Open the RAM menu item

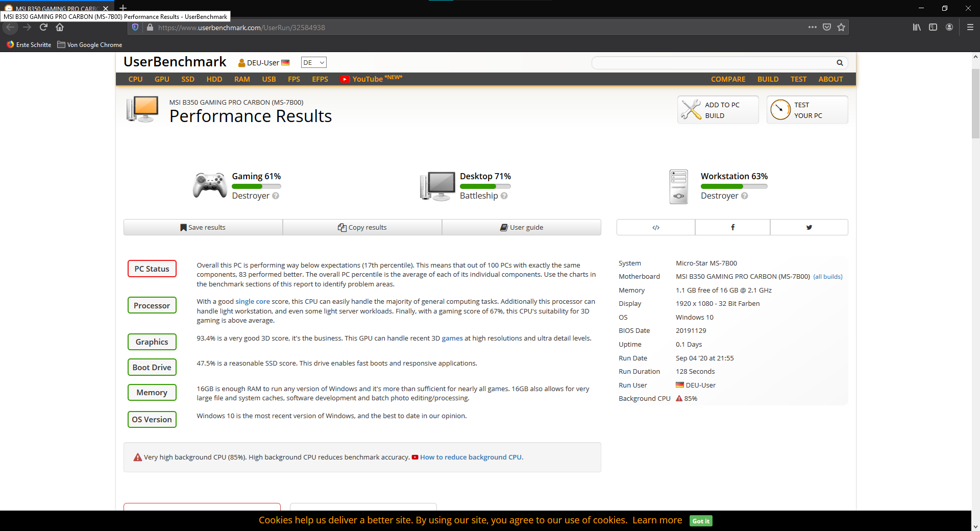pos(242,79)
